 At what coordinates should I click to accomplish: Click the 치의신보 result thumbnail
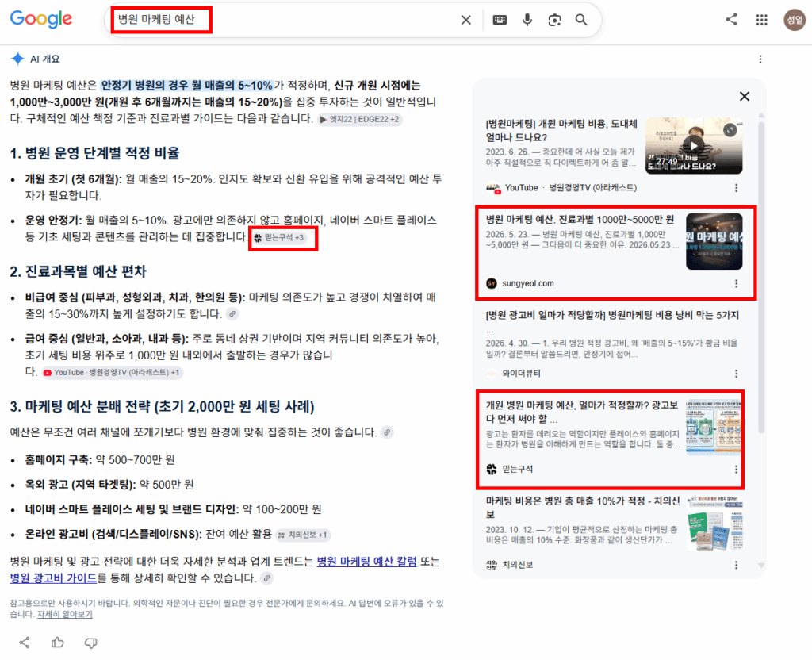coord(714,523)
